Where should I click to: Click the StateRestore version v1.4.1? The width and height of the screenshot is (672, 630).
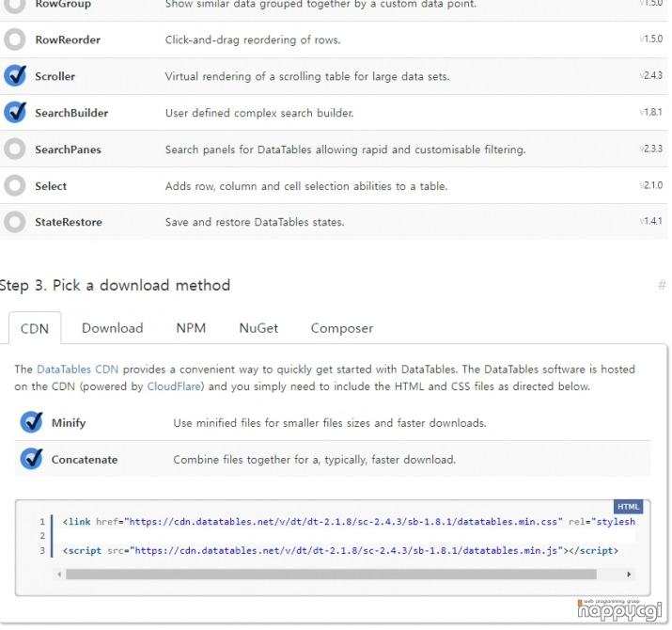[651, 221]
